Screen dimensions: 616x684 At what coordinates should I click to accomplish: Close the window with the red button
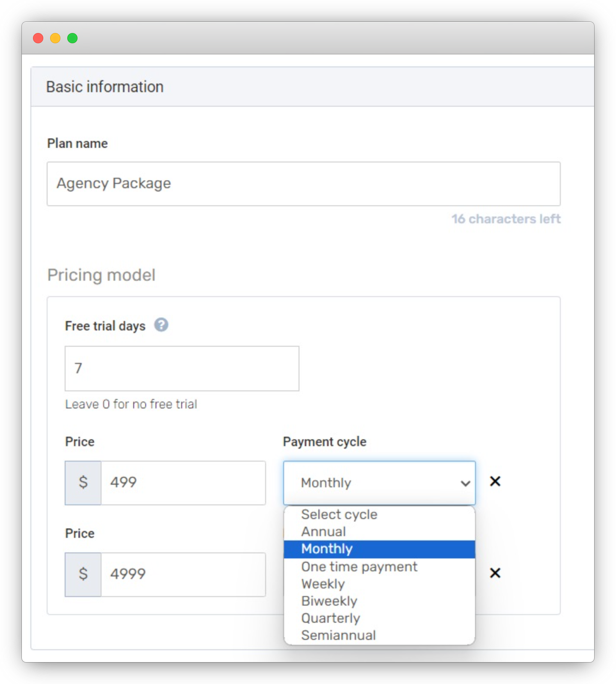pyautogui.click(x=38, y=38)
